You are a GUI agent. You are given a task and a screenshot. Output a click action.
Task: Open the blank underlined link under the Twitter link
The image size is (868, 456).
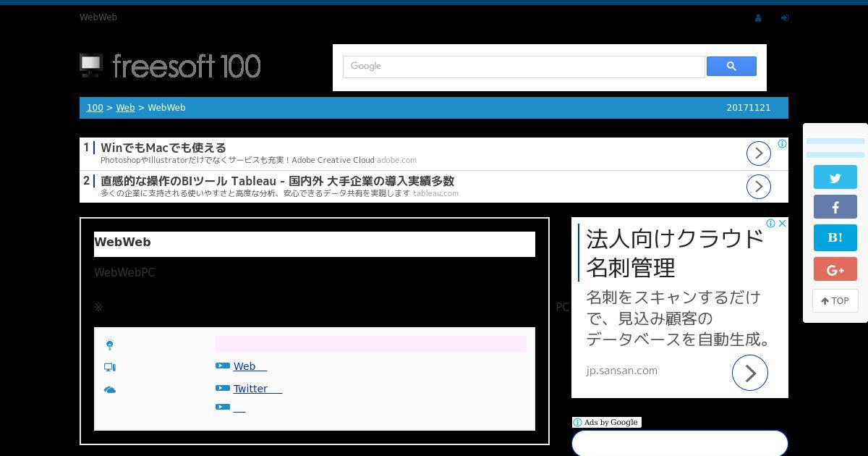coord(239,409)
